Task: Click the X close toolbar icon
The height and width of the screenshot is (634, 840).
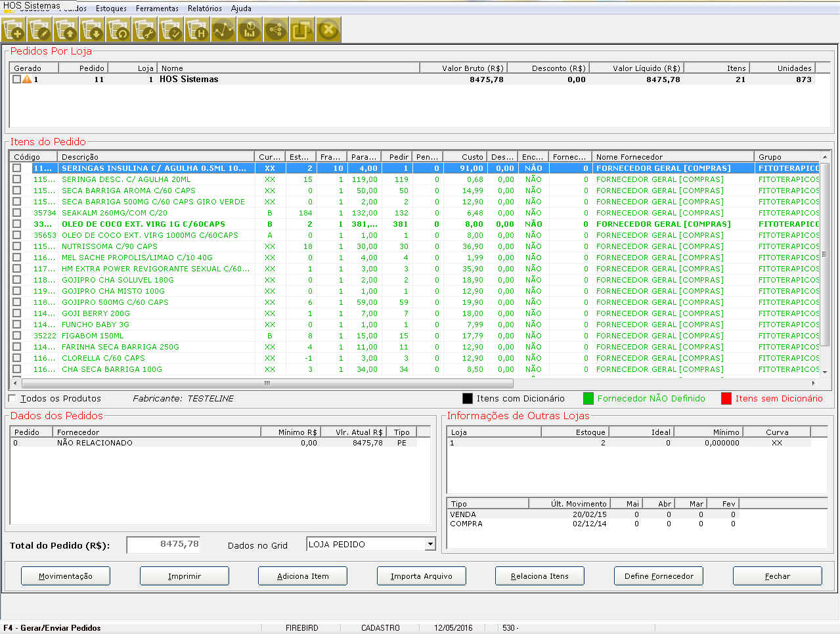Action: pos(328,30)
